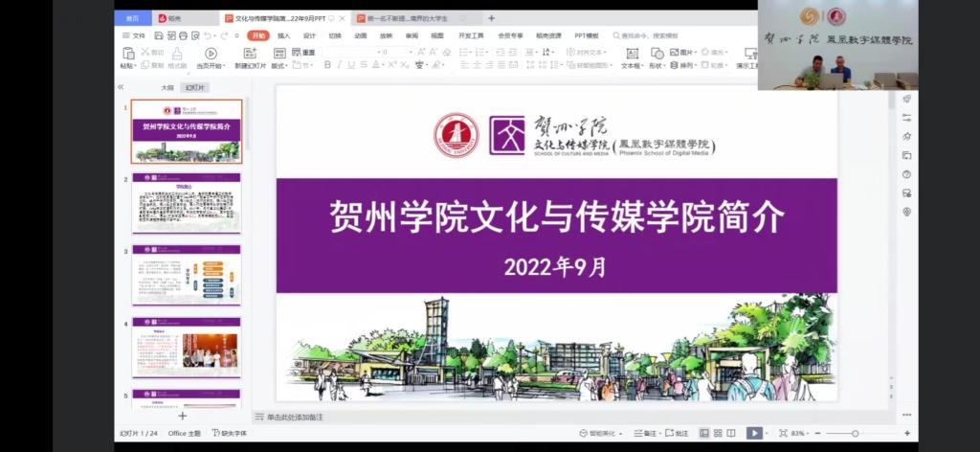Click the Print Preview icon
980x452 pixels.
(195, 35)
